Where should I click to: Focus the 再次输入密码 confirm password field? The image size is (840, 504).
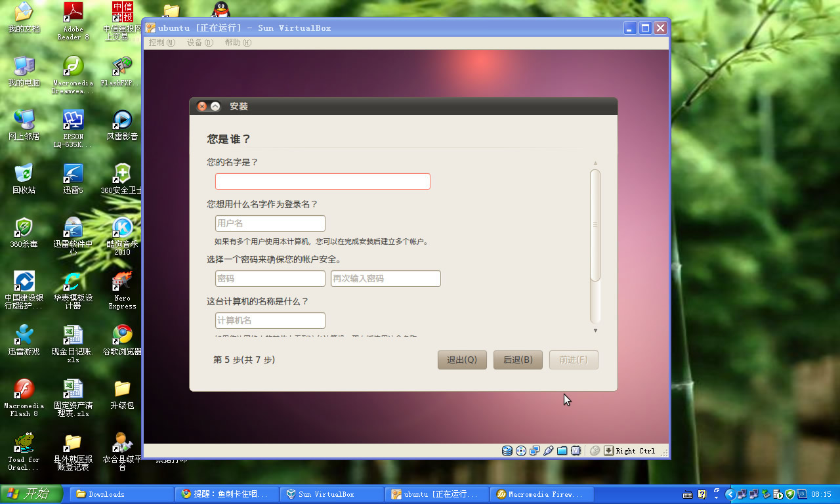pyautogui.click(x=385, y=278)
